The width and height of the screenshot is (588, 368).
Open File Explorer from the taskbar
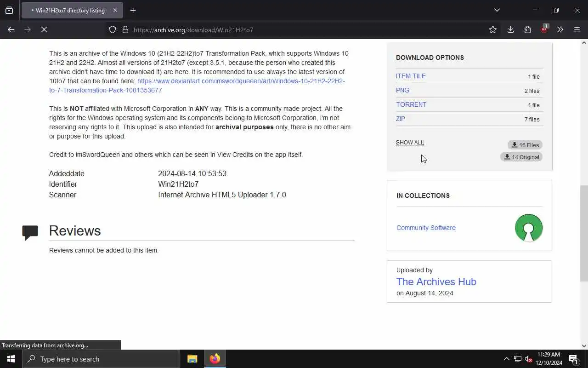pyautogui.click(x=192, y=359)
